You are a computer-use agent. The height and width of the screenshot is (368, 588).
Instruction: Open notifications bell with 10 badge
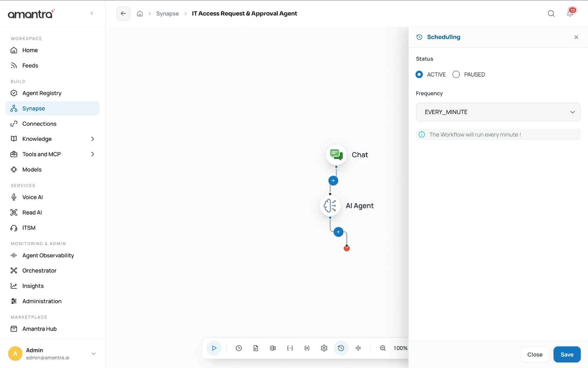[570, 13]
